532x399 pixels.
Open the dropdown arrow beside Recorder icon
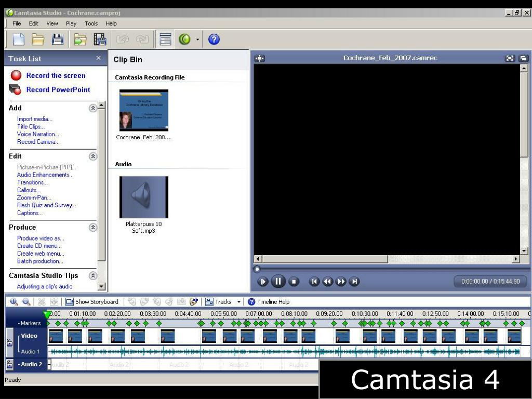coord(197,39)
